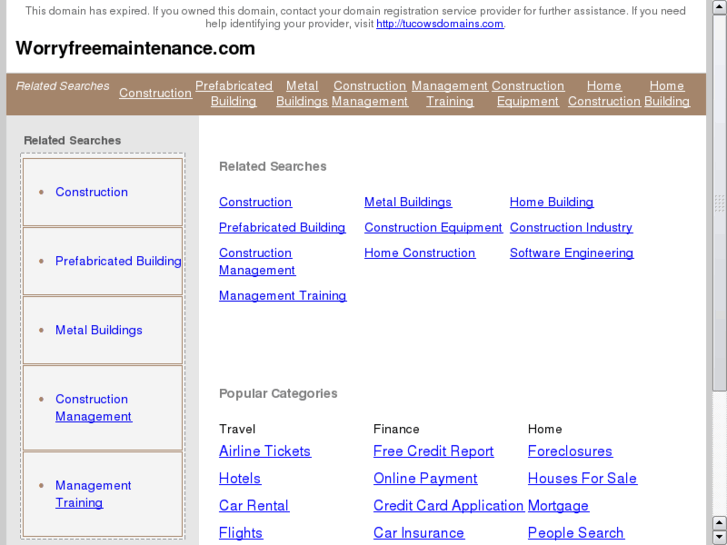Click the Hotels link

(x=240, y=478)
